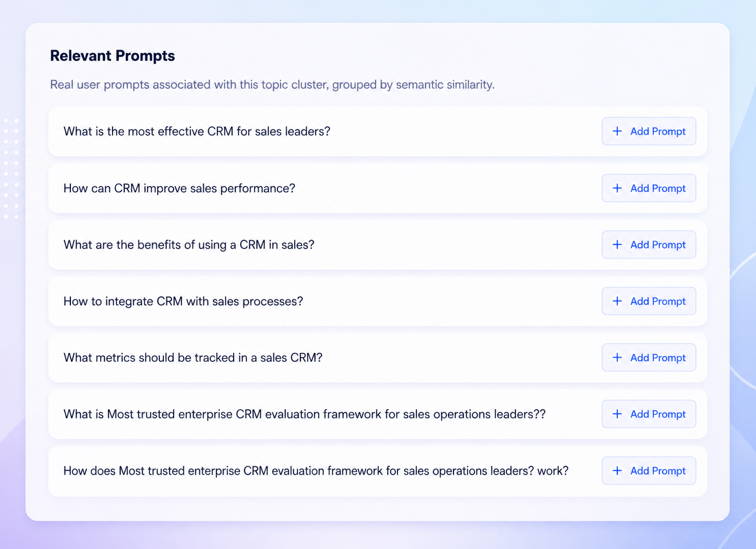Click plus icon for 'How does Most trusted' prompt
Screen dimensions: 756x549
point(617,471)
